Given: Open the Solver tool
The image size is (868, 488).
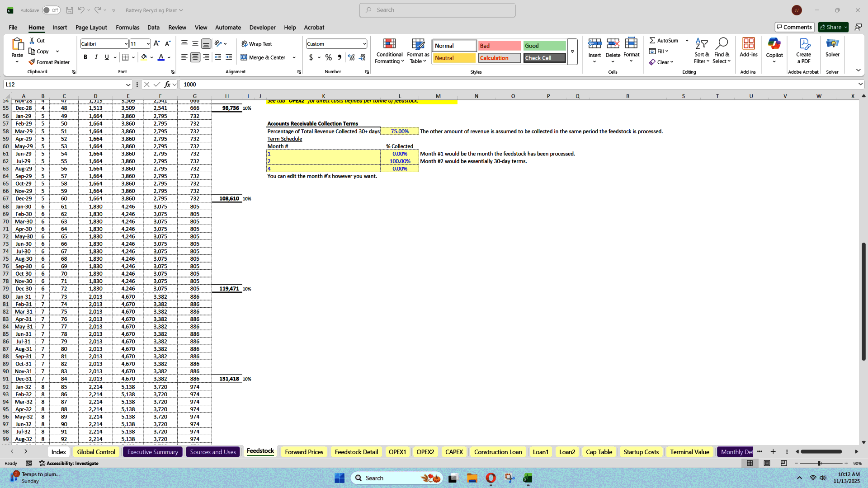Looking at the screenshot, I should pos(832,47).
